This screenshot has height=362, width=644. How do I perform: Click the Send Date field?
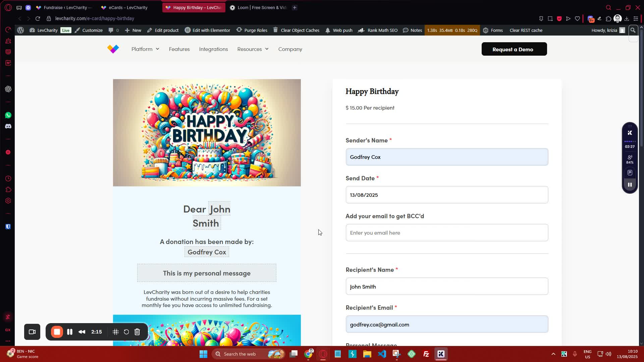447,195
